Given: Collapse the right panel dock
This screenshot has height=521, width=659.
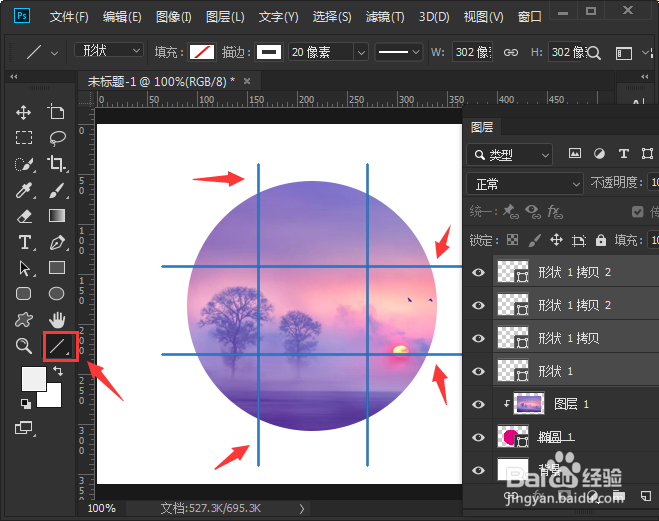Looking at the screenshot, I should 645,76.
